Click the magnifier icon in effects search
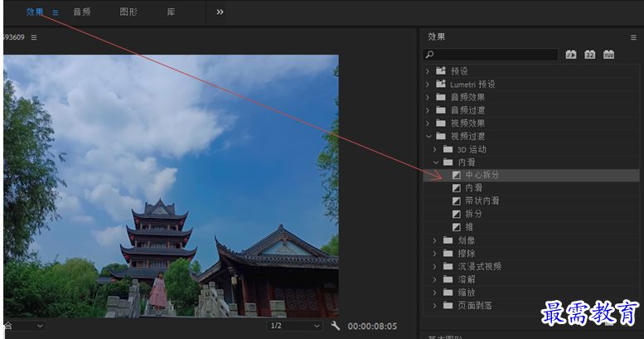This screenshot has height=339, width=644. (x=429, y=54)
